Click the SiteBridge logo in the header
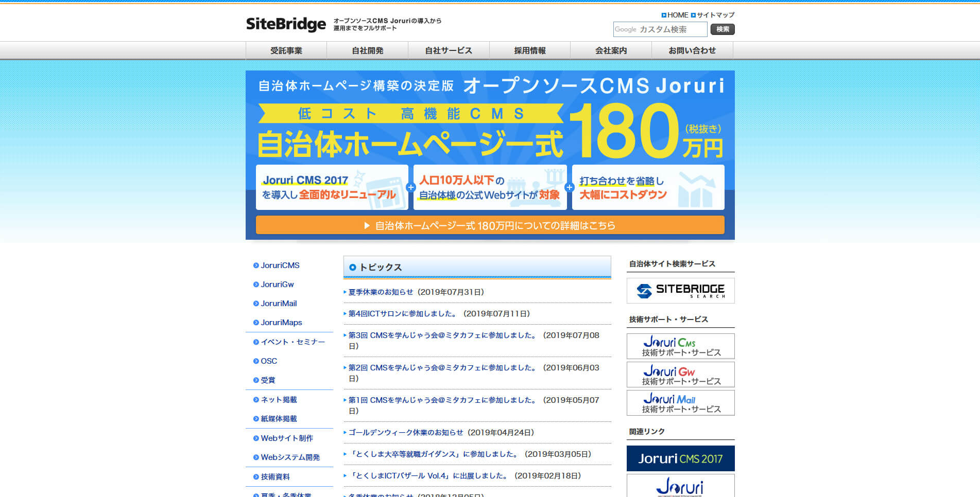The image size is (980, 497). coord(286,24)
